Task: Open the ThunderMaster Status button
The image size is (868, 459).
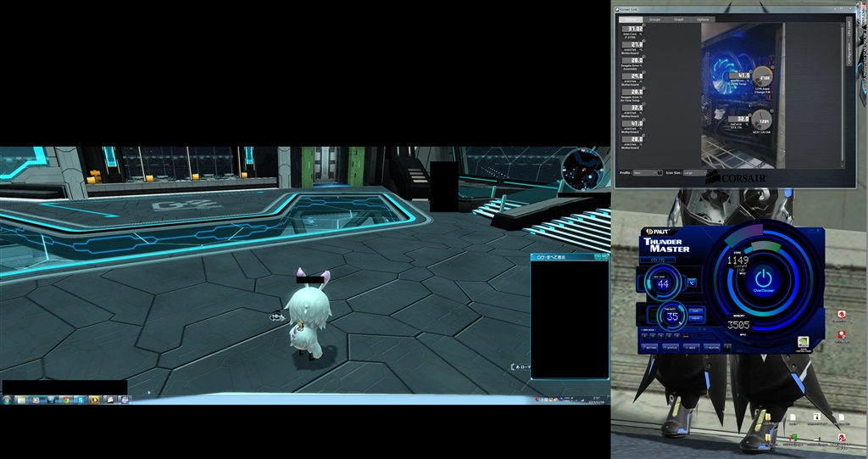Action: coord(670,348)
